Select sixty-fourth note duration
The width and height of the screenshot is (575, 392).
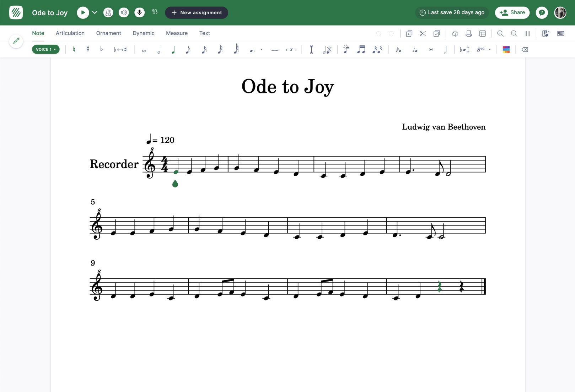pos(236,49)
